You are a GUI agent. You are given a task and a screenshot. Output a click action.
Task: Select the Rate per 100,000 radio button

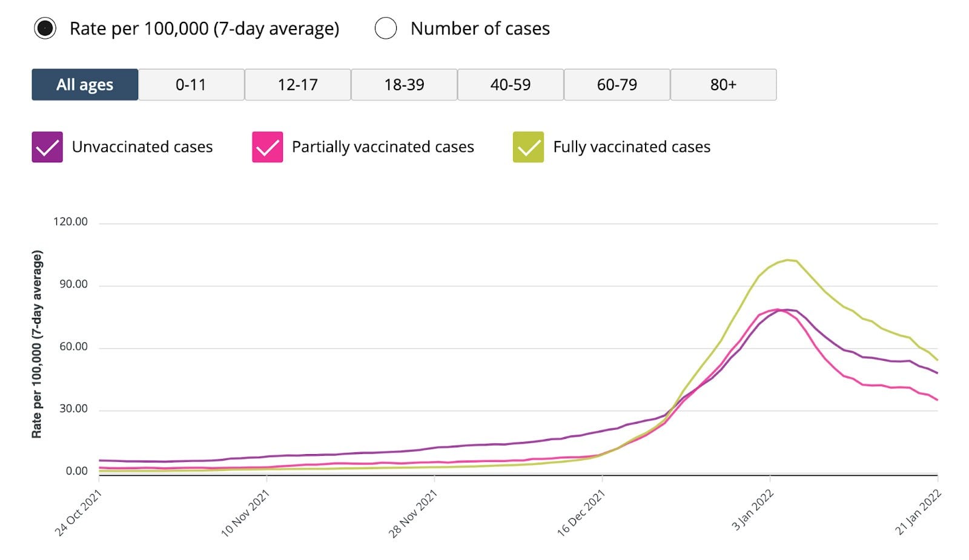tap(45, 28)
